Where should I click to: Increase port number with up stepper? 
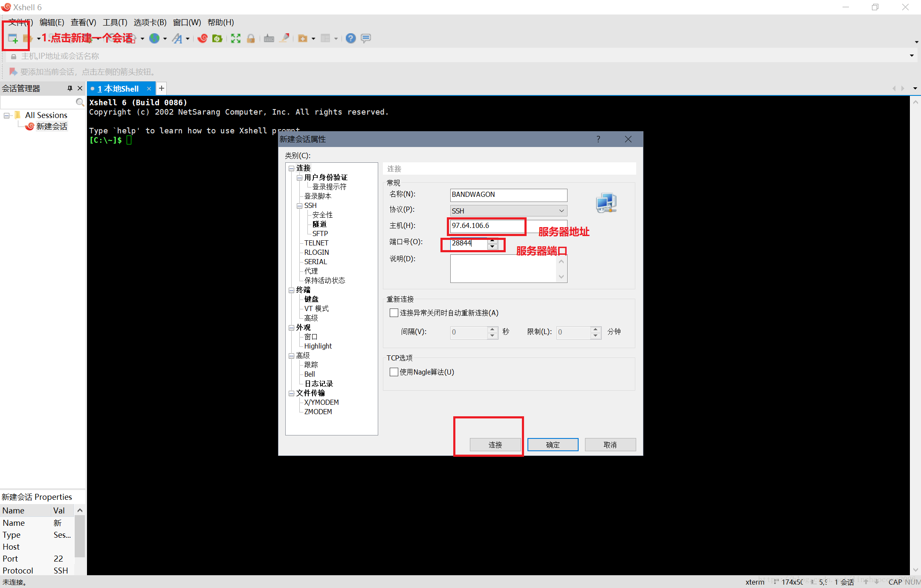click(x=492, y=240)
